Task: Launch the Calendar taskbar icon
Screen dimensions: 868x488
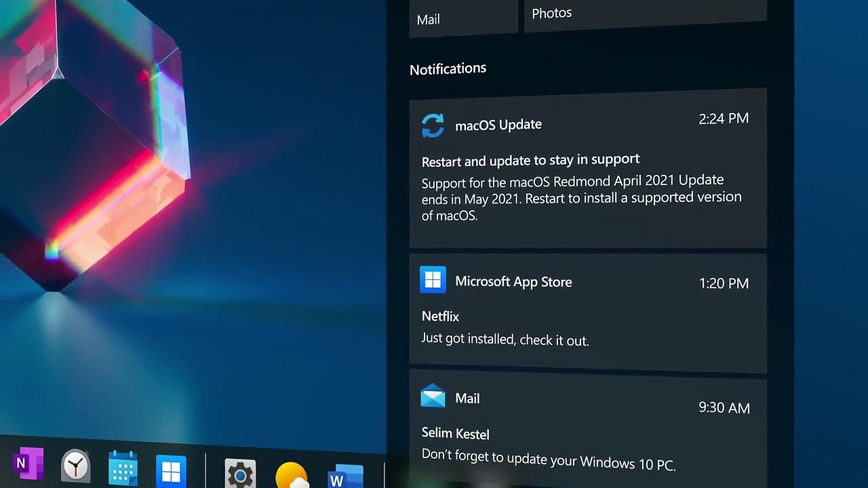Action: pyautogui.click(x=123, y=468)
